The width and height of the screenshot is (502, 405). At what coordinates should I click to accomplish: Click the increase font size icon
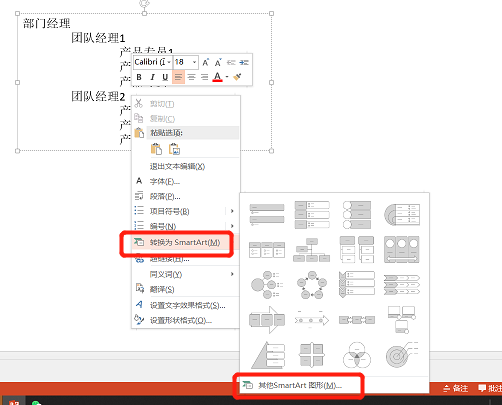click(205, 62)
